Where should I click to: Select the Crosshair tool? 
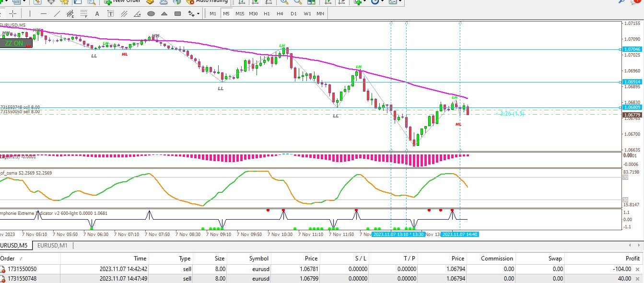click(13, 13)
